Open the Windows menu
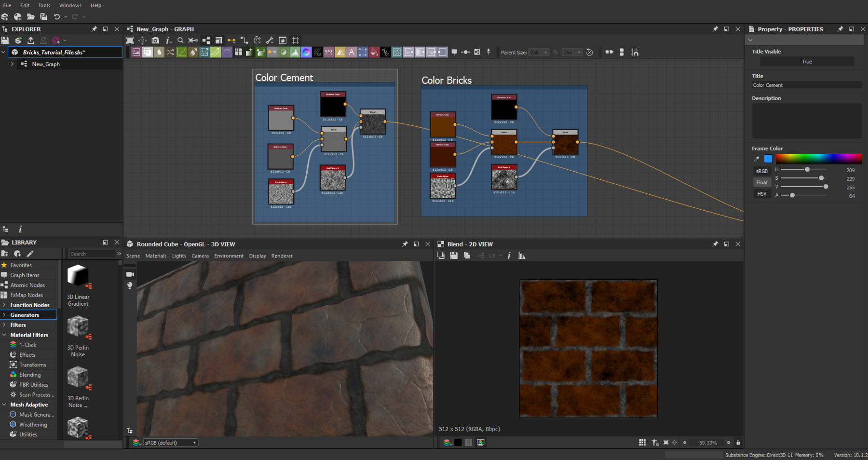This screenshot has width=868, height=460. tap(70, 5)
